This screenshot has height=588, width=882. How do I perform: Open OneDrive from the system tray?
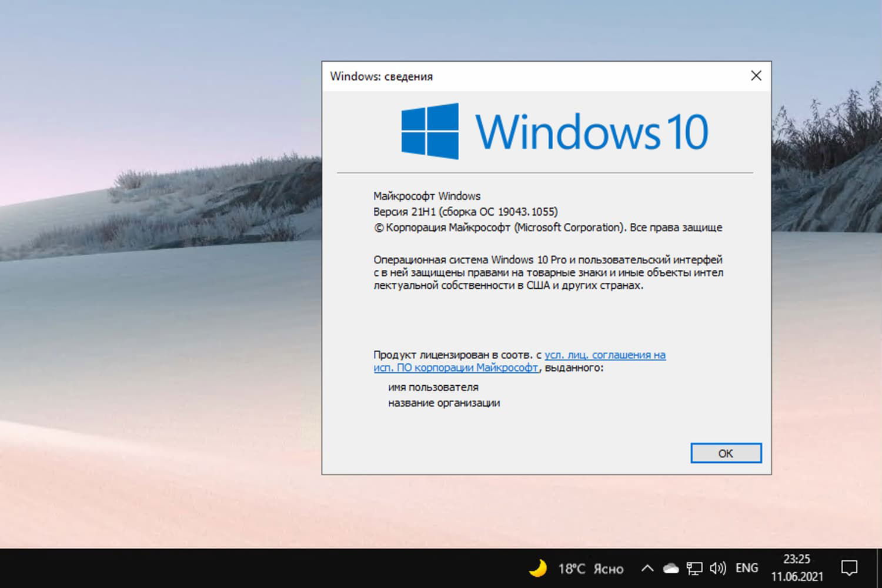click(x=670, y=568)
